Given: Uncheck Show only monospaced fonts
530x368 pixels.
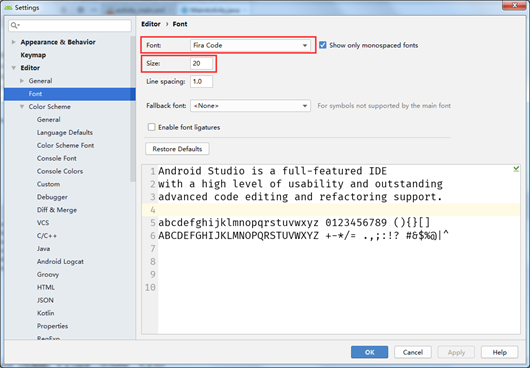Looking at the screenshot, I should tap(323, 45).
